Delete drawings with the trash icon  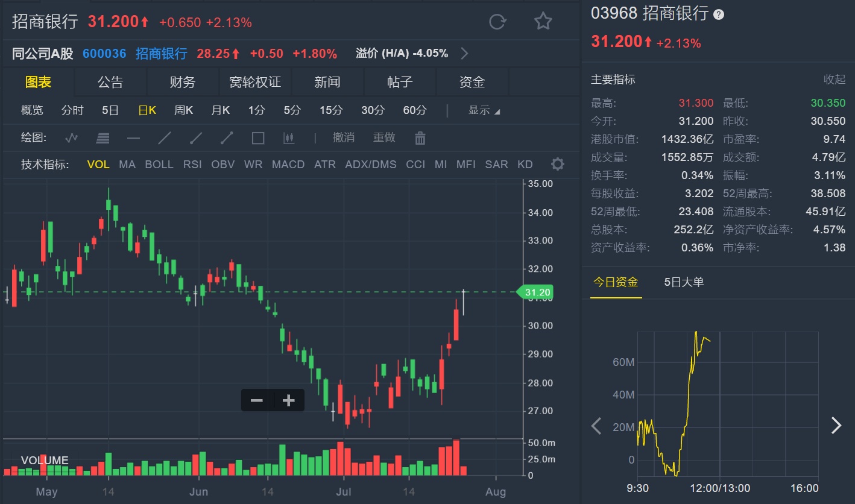coord(420,138)
